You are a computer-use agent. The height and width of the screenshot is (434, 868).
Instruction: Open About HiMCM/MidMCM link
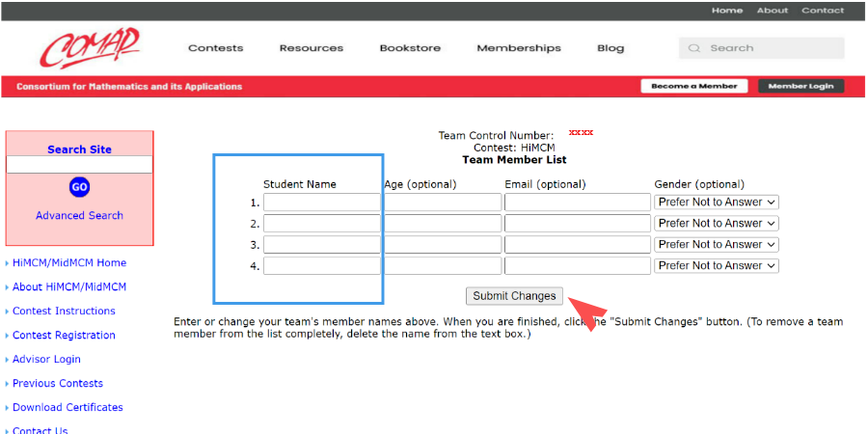(69, 286)
